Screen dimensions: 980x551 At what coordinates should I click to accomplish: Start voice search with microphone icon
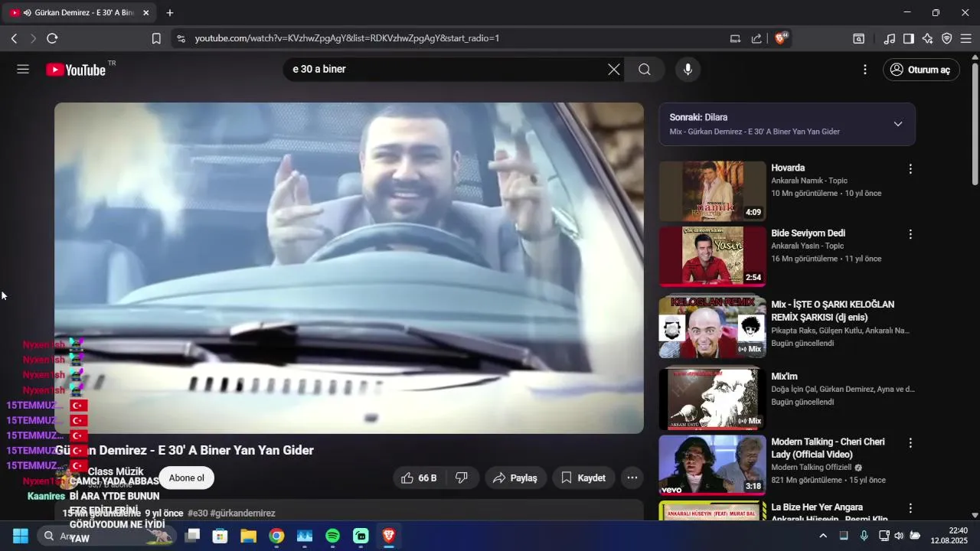point(688,70)
